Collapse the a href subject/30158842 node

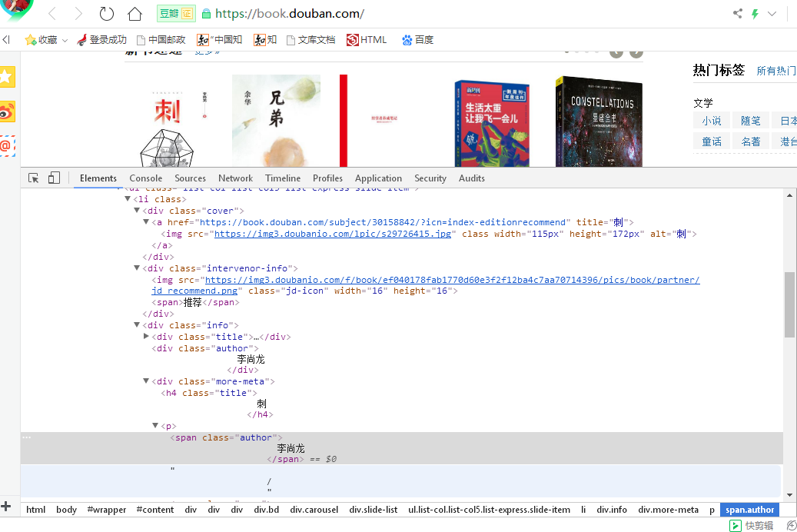[x=146, y=221]
